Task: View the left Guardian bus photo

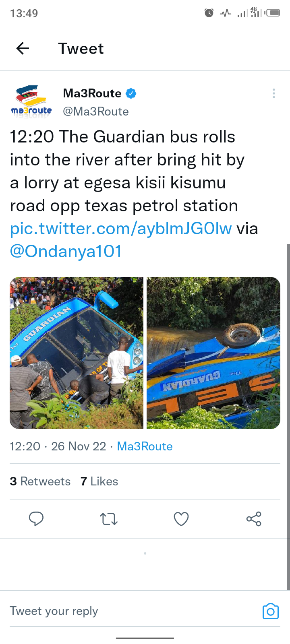Action: click(77, 353)
